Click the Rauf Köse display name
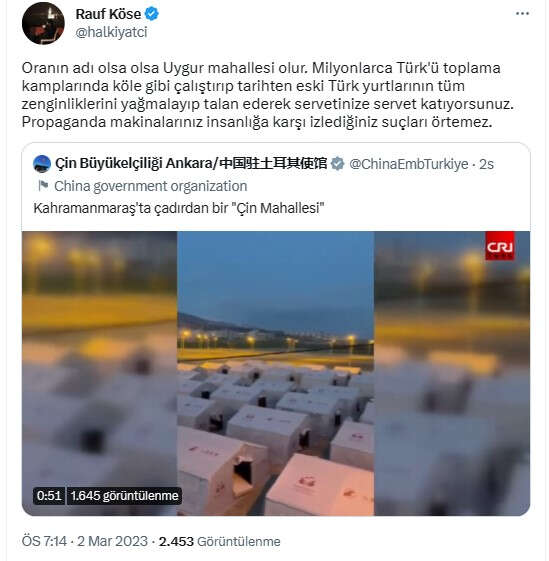The width and height of the screenshot is (549, 561). (108, 14)
